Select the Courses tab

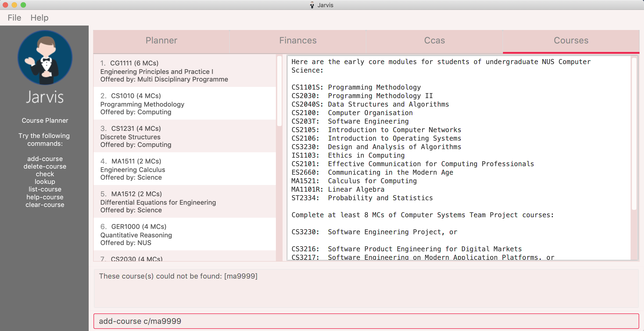pos(571,41)
